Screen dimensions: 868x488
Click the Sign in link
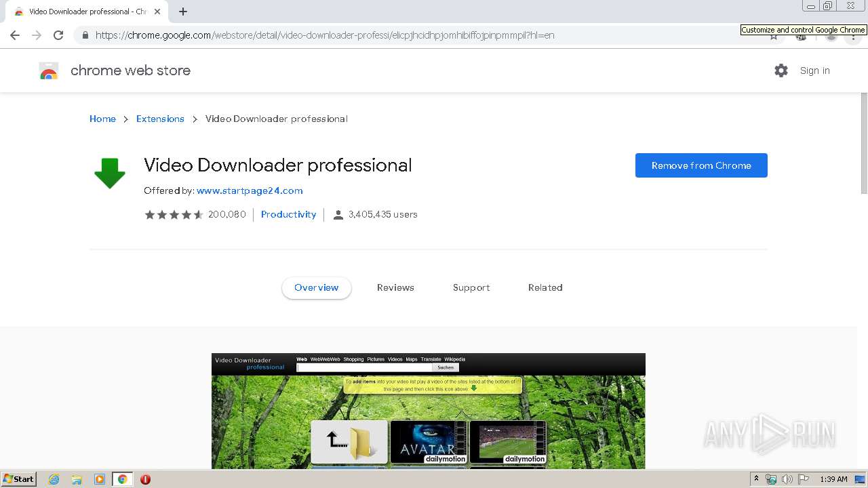[814, 70]
